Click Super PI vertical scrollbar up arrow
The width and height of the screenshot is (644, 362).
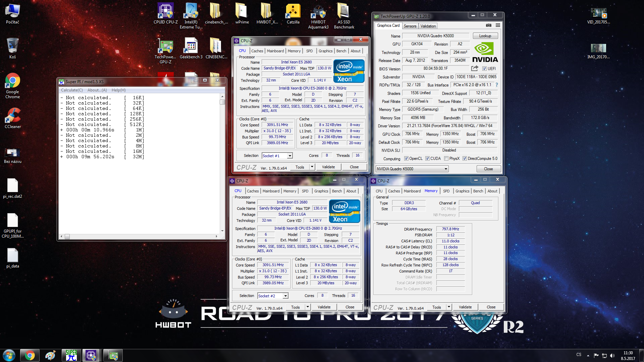[x=222, y=96]
